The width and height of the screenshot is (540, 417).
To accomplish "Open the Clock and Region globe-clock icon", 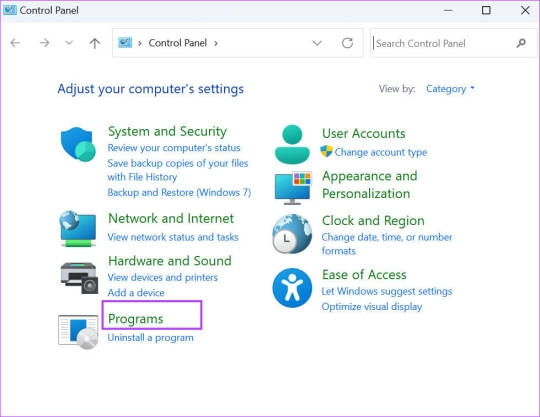I will [x=292, y=234].
